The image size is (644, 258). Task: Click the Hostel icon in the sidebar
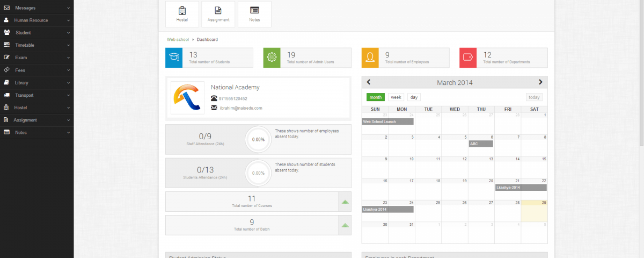[6, 107]
